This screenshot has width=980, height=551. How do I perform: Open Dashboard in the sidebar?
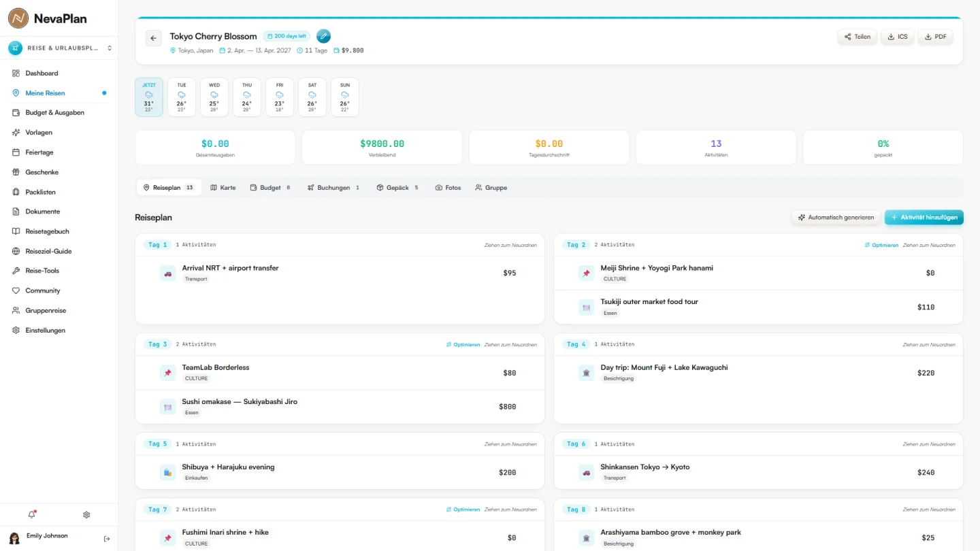[x=58, y=73]
